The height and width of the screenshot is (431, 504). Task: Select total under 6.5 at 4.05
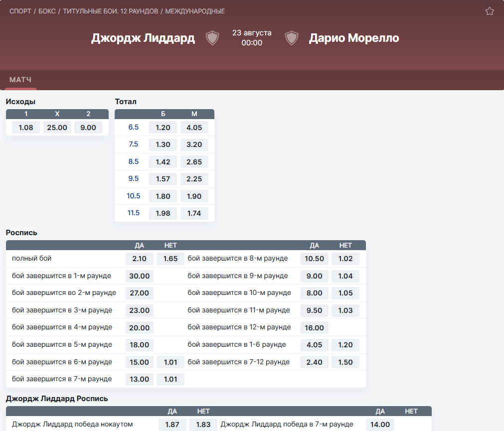(194, 128)
